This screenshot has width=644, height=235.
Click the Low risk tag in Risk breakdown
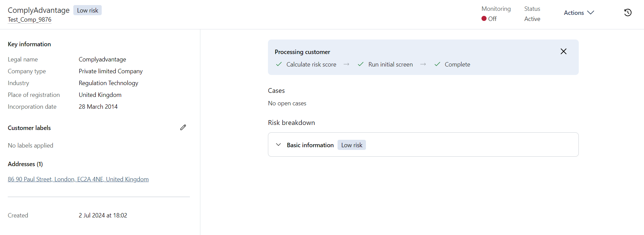coord(351,145)
